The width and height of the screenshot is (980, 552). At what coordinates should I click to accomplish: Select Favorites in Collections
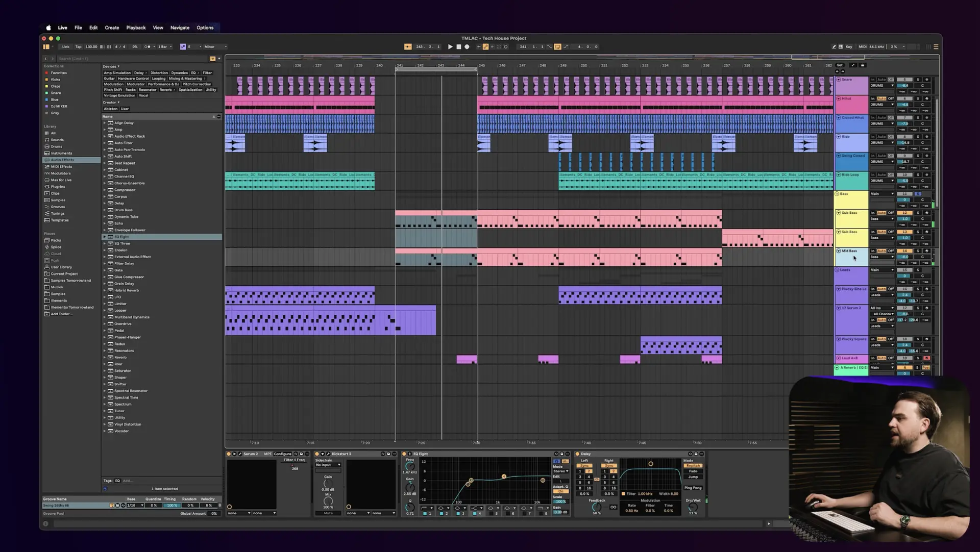click(x=59, y=73)
